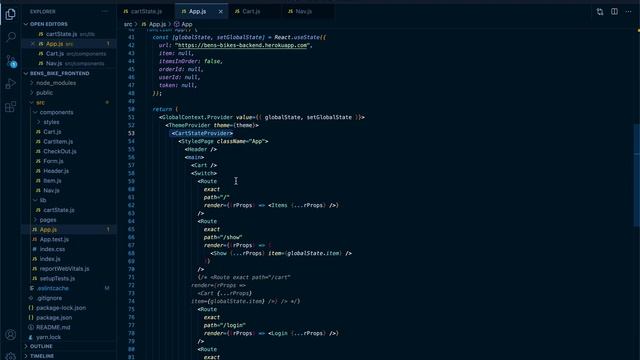Close App.js in Open Editors list
Screen dimensions: 640x360
[33, 44]
